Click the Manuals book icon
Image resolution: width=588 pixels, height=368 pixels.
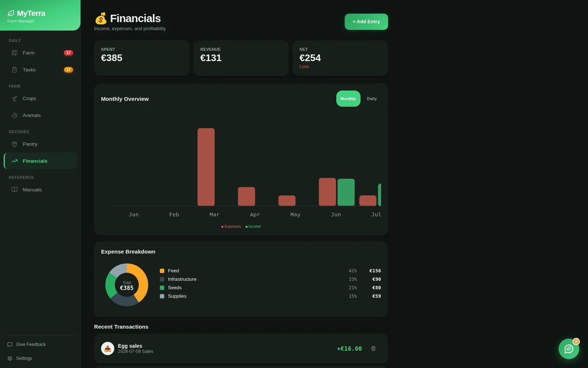click(15, 190)
